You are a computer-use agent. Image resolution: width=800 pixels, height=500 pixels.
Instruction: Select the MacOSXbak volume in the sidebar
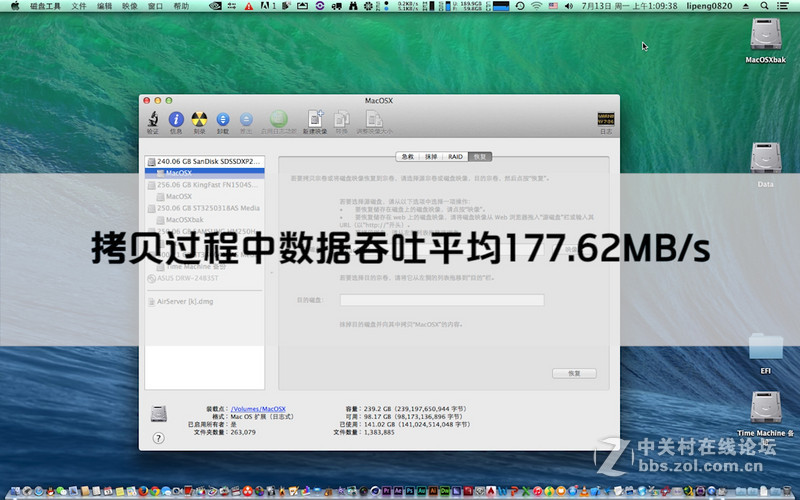[x=204, y=220]
